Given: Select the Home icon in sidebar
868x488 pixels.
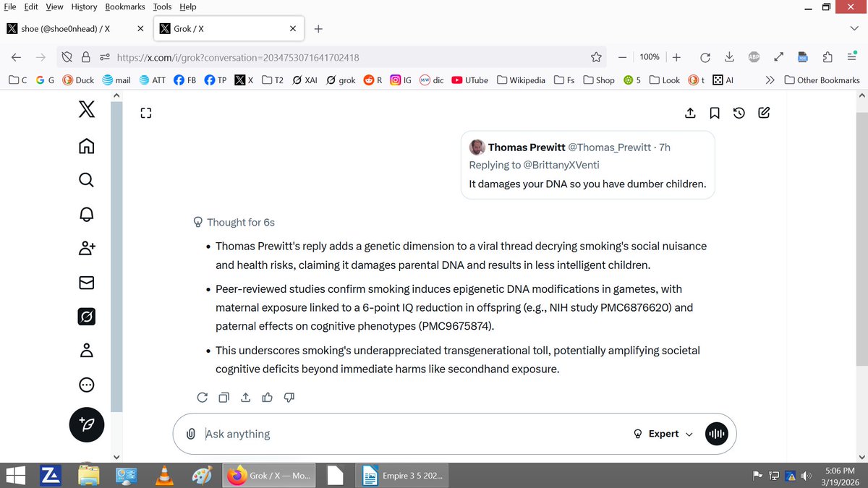Looking at the screenshot, I should point(86,146).
